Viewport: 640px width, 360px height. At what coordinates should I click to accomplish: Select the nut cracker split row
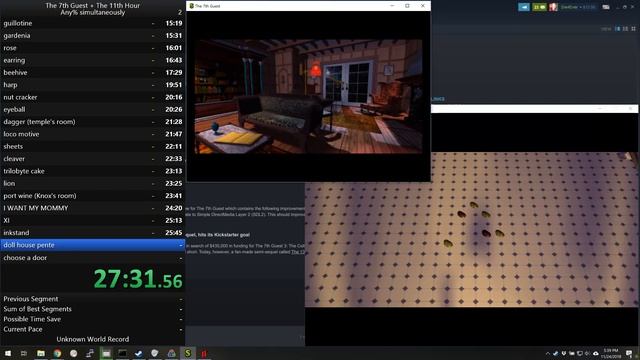[x=93, y=97]
